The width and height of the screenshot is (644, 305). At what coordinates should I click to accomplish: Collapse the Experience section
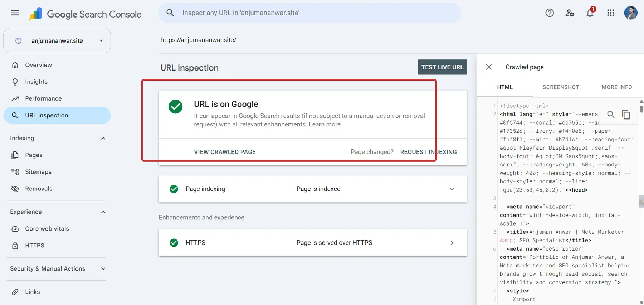(x=103, y=212)
